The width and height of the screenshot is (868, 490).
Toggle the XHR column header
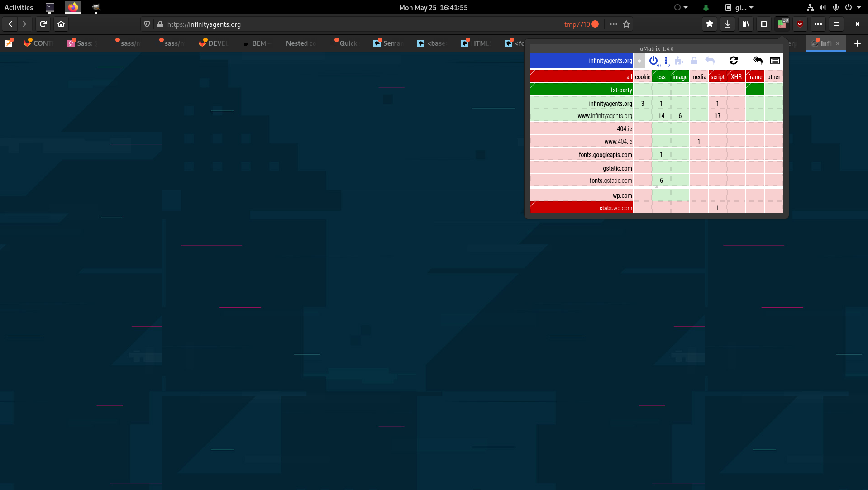(736, 77)
